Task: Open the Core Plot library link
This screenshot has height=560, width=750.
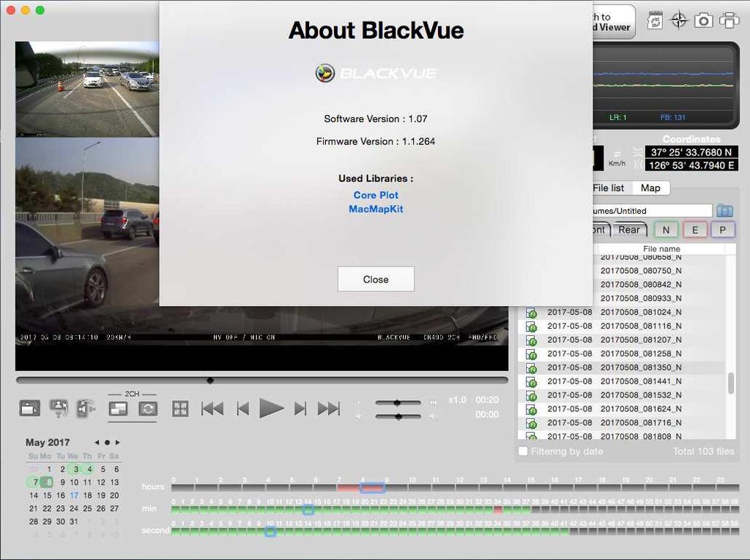Action: (x=376, y=195)
